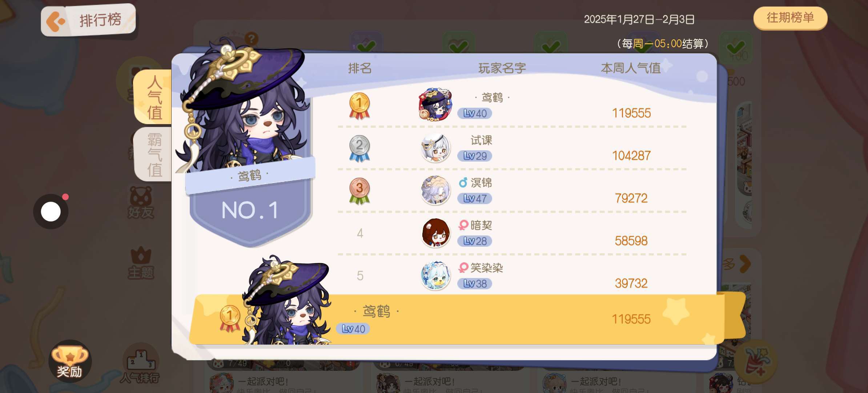Click the gold first-place medal icon

359,106
